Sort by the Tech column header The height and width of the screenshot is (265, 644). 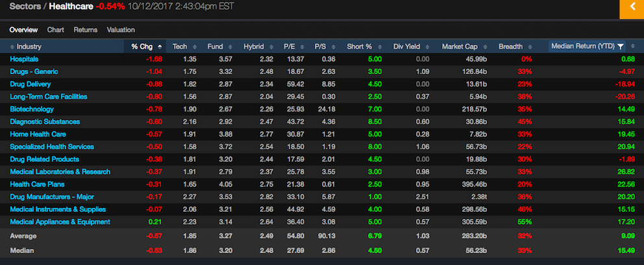[180, 47]
